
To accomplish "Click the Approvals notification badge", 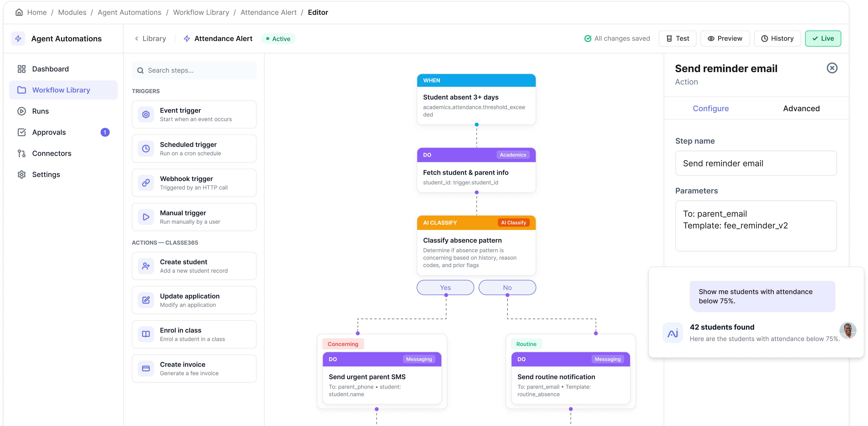I will (105, 132).
